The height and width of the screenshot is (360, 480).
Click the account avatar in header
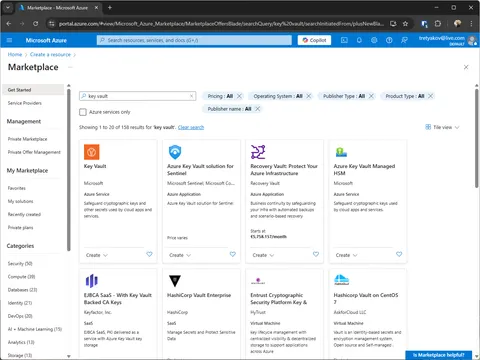click(472, 40)
